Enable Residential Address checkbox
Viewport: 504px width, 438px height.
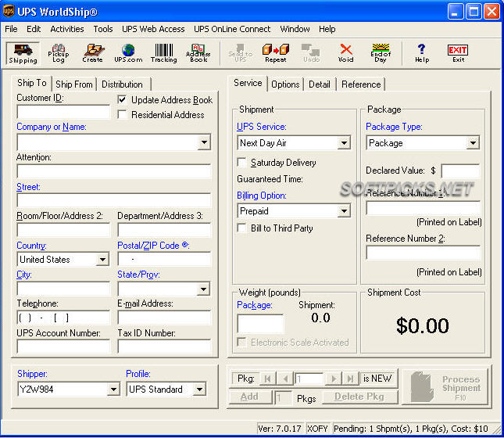click(x=122, y=114)
